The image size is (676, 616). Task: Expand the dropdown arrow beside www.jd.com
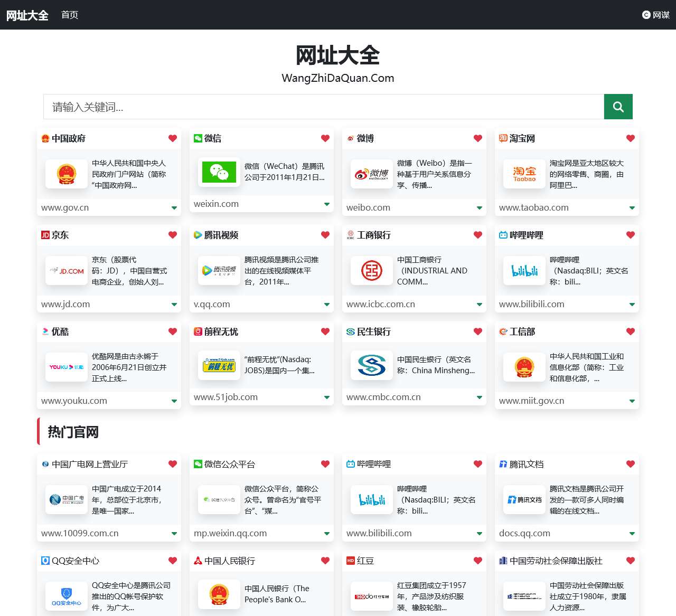(x=174, y=305)
